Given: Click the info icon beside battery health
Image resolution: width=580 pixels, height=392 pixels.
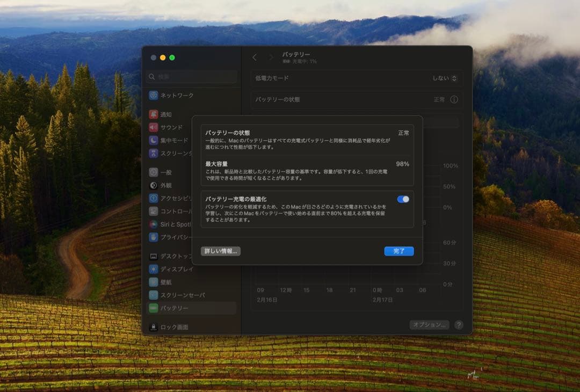Looking at the screenshot, I should pos(454,99).
